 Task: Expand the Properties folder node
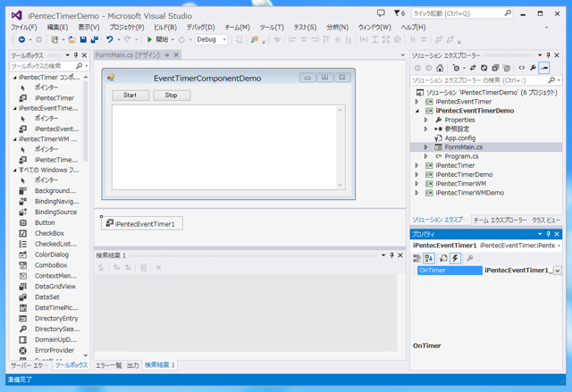click(x=425, y=120)
